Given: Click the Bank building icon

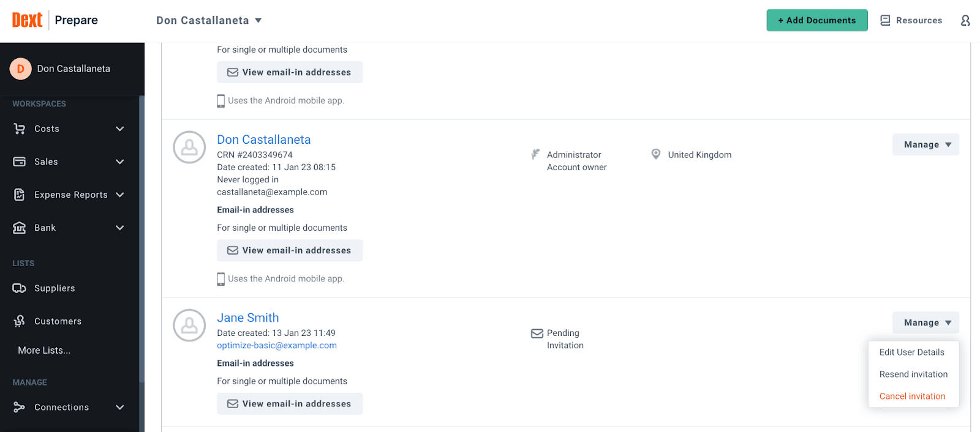Looking at the screenshot, I should pos(20,228).
